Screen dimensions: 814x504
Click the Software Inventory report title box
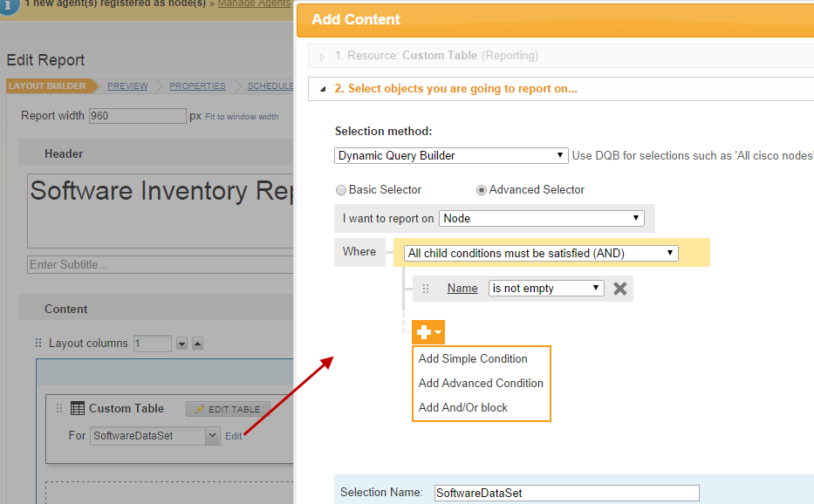tap(161, 211)
